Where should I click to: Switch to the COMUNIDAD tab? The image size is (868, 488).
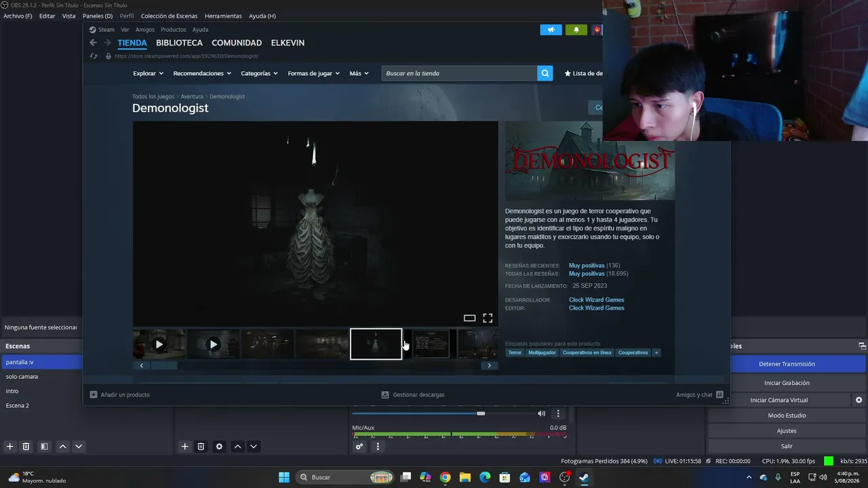tap(237, 43)
